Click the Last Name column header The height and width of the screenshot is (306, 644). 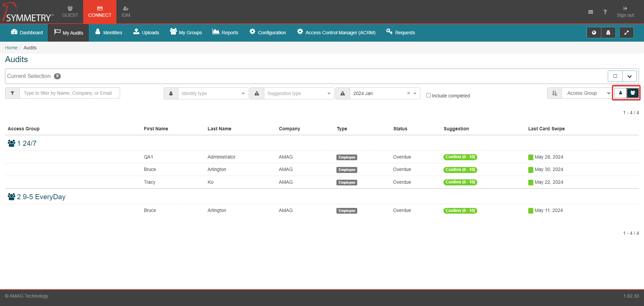[219, 129]
